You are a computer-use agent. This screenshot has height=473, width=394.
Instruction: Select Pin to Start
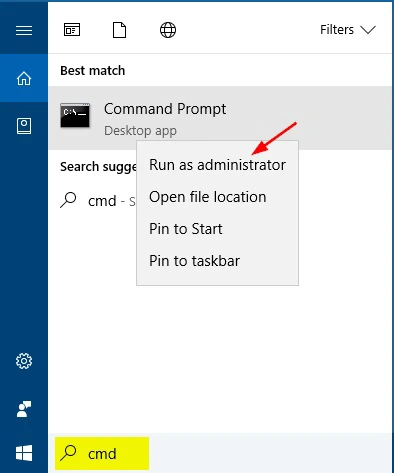(217, 229)
